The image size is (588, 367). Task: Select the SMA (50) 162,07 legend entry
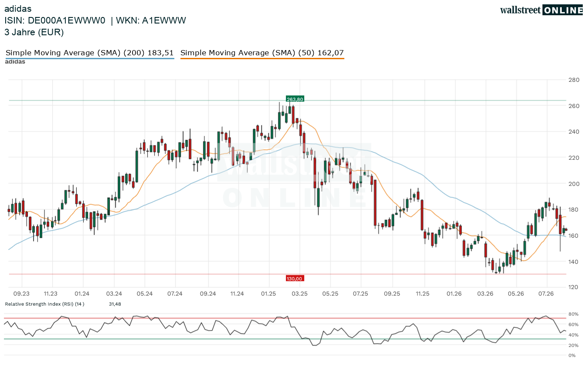(262, 53)
